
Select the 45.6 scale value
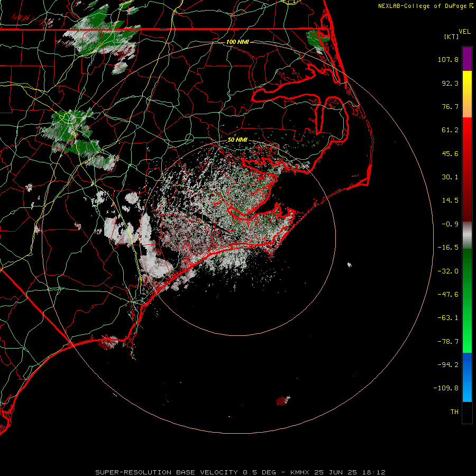[450, 153]
